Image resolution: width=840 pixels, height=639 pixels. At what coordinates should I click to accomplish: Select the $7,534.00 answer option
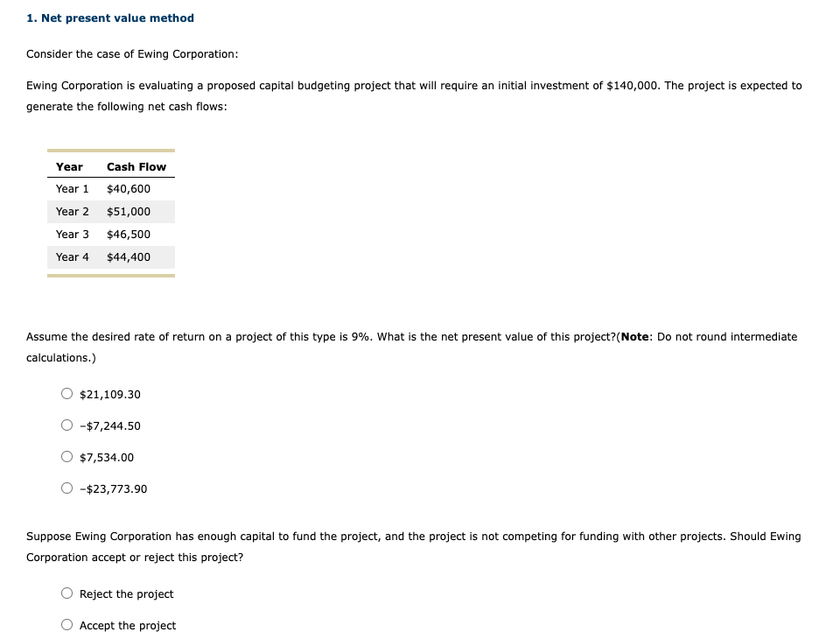coord(67,456)
